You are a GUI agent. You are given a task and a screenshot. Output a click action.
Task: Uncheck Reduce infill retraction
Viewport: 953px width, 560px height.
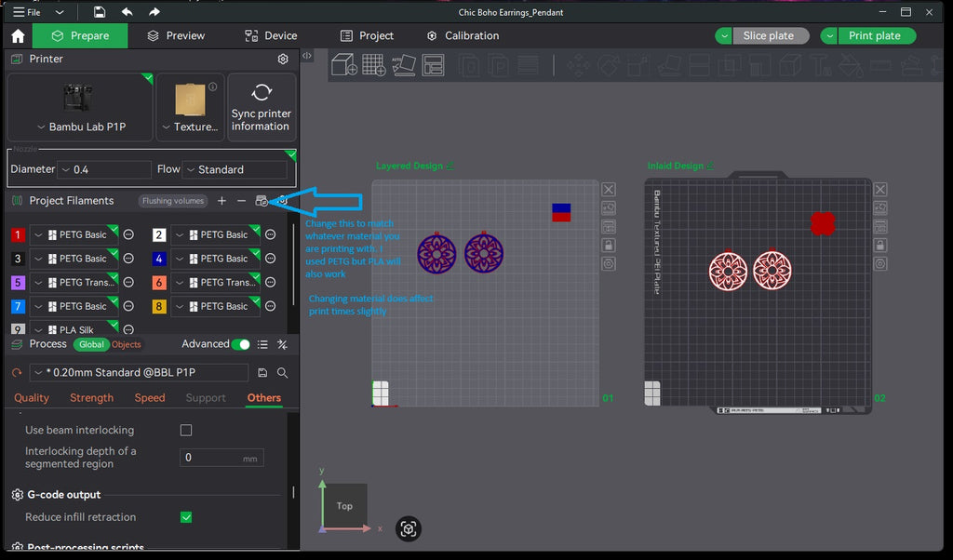click(x=186, y=517)
